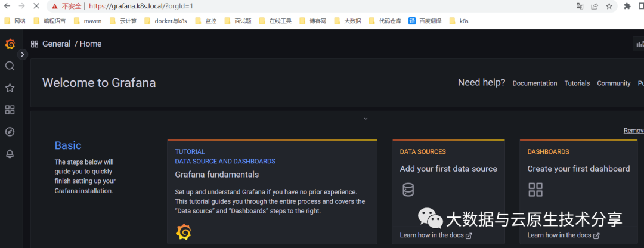Click the not-secure warning triangle icon
Viewport: 644px width, 248px height.
point(55,7)
